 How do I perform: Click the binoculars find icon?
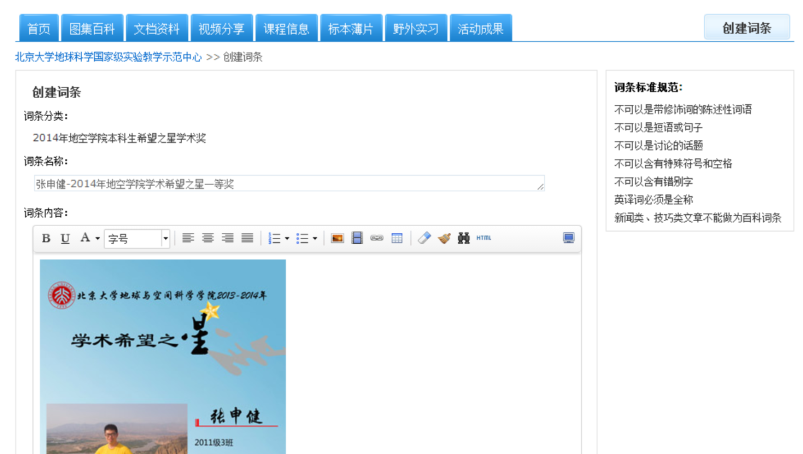coord(463,238)
